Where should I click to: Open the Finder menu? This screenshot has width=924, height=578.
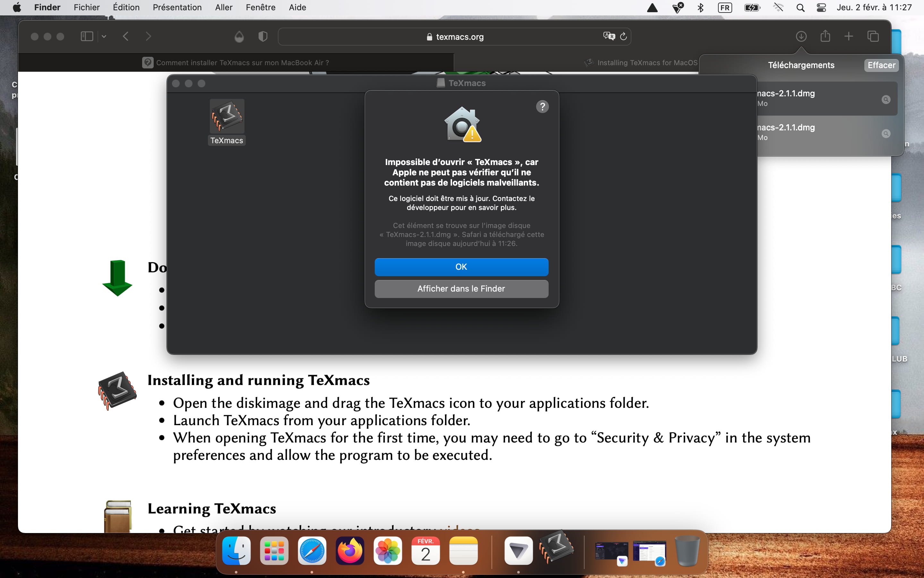tap(47, 7)
